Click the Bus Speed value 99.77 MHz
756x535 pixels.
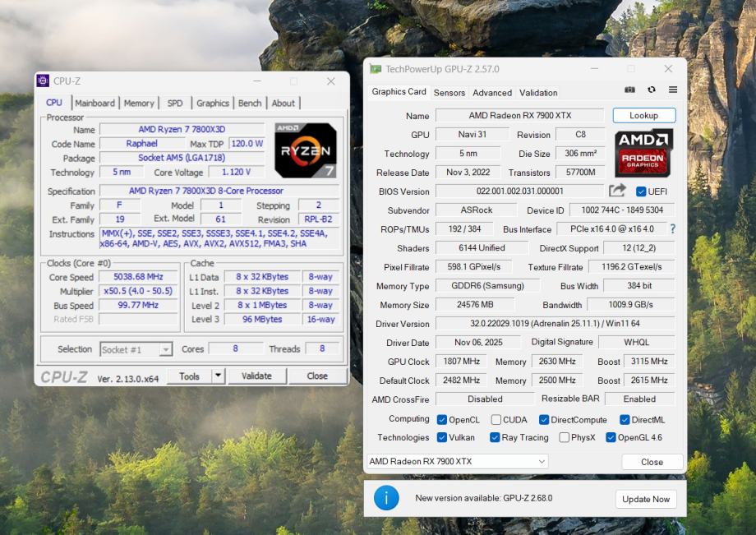pyautogui.click(x=138, y=305)
